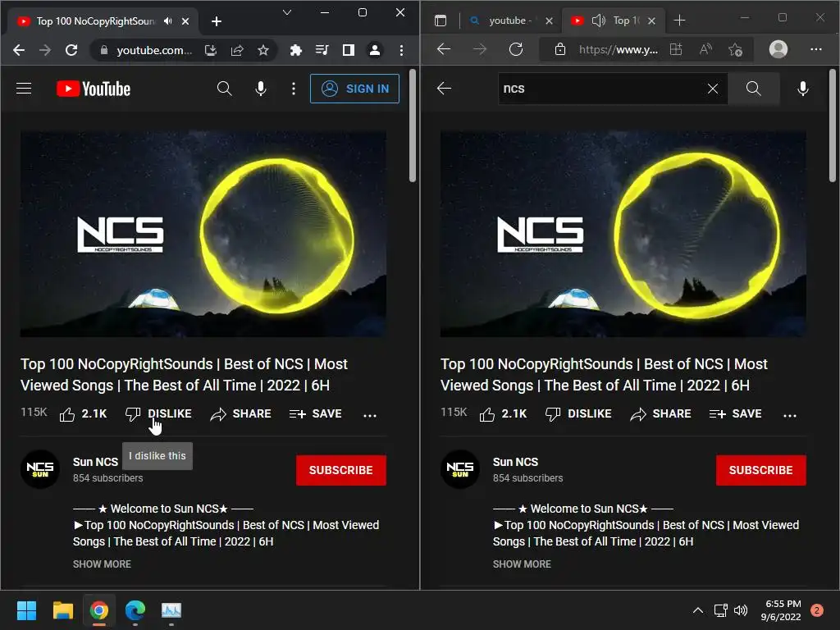Open Chrome media control icon
The height and width of the screenshot is (630, 840).
(x=322, y=50)
